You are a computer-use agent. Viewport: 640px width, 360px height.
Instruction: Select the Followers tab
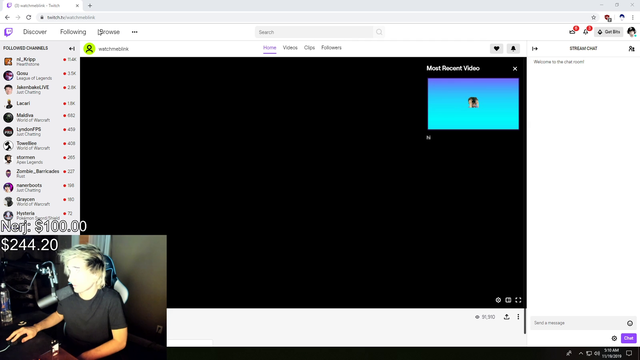coord(331,48)
